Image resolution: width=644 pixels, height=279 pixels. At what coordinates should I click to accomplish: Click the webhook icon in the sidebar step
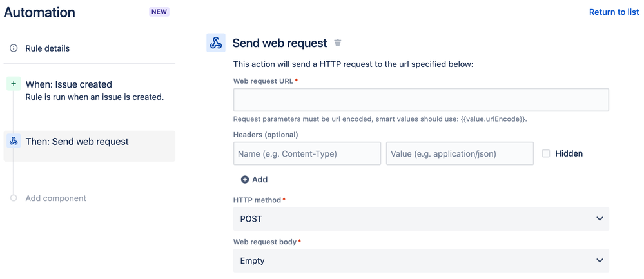[x=14, y=142]
